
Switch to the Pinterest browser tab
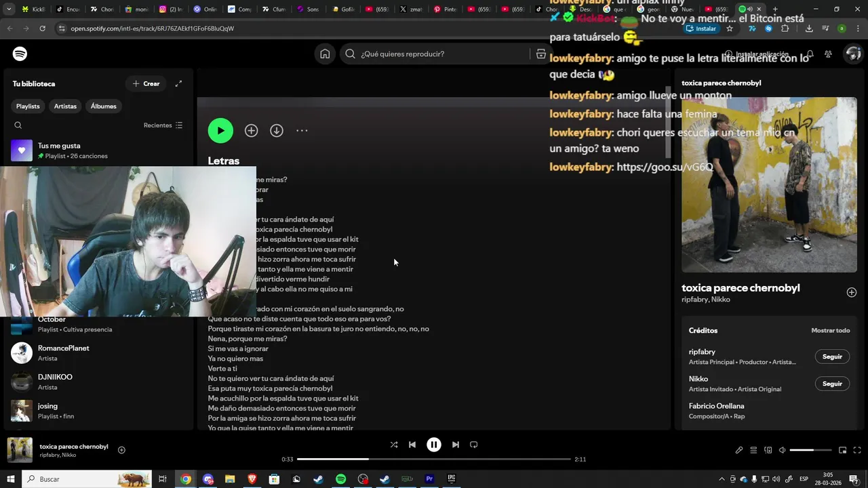point(446,9)
